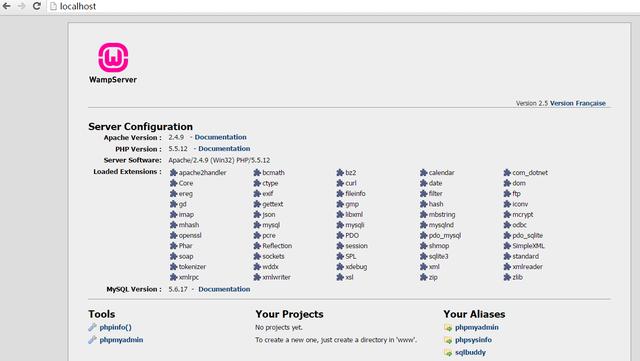Open the phpmyadmin alias

(x=477, y=328)
